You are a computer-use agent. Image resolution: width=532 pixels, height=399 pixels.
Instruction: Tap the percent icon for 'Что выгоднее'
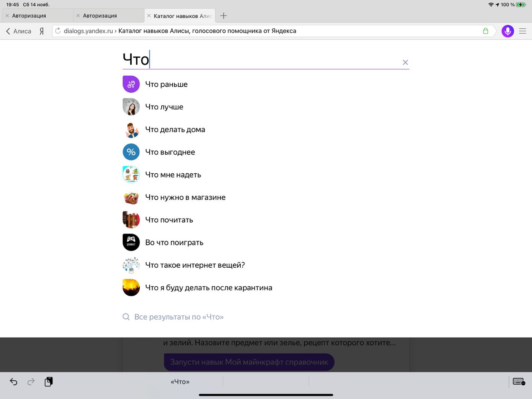[x=131, y=152]
